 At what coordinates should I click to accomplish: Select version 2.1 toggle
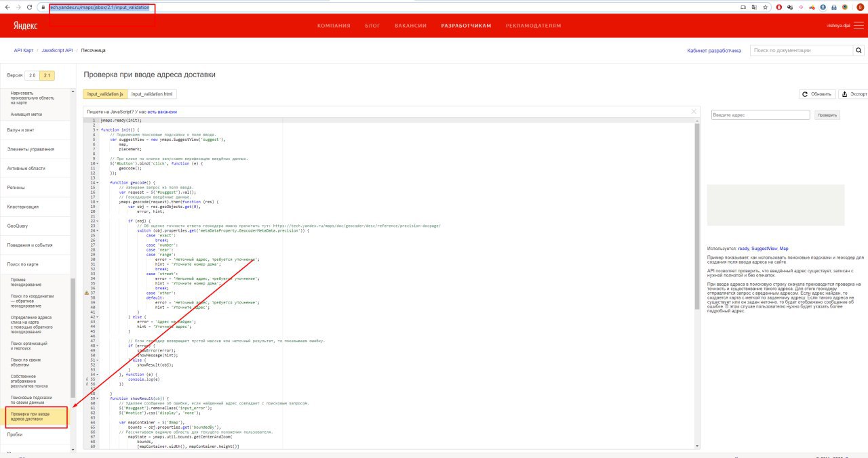47,75
